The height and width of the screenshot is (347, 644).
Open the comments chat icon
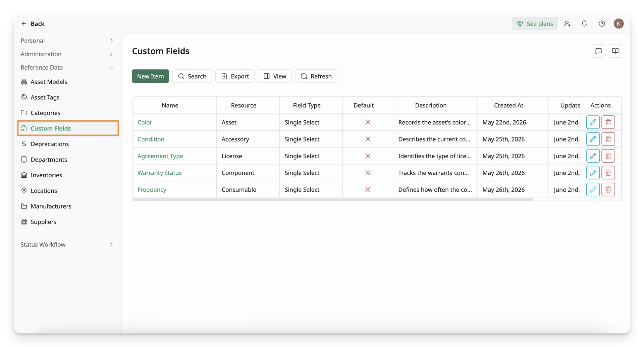[598, 51]
